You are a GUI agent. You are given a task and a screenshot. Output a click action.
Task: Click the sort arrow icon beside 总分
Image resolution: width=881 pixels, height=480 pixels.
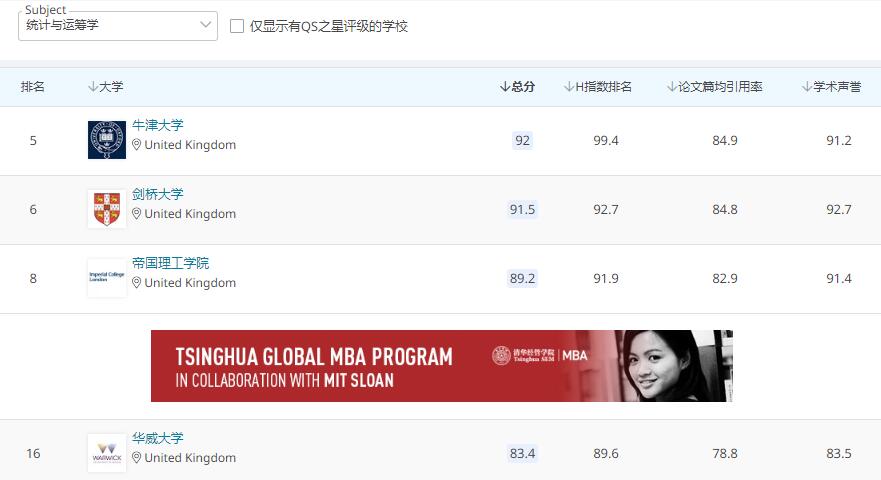(x=505, y=87)
